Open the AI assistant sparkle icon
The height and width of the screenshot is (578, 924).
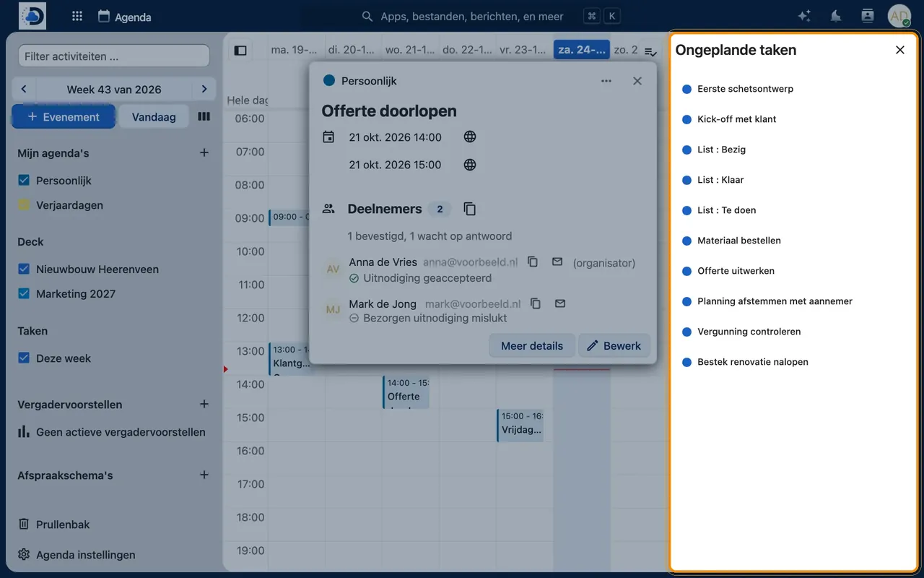pos(804,16)
